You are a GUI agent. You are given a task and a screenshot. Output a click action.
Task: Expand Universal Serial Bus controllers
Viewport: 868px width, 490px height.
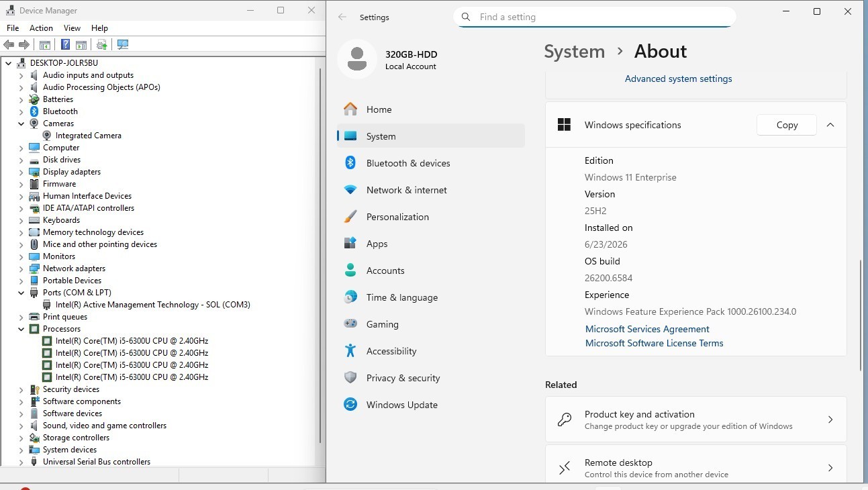[21, 462]
